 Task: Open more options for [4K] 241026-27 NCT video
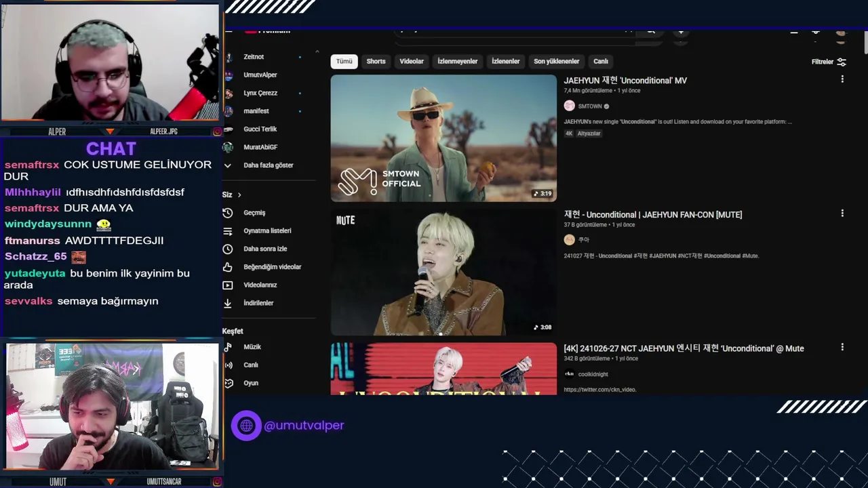pyautogui.click(x=842, y=347)
